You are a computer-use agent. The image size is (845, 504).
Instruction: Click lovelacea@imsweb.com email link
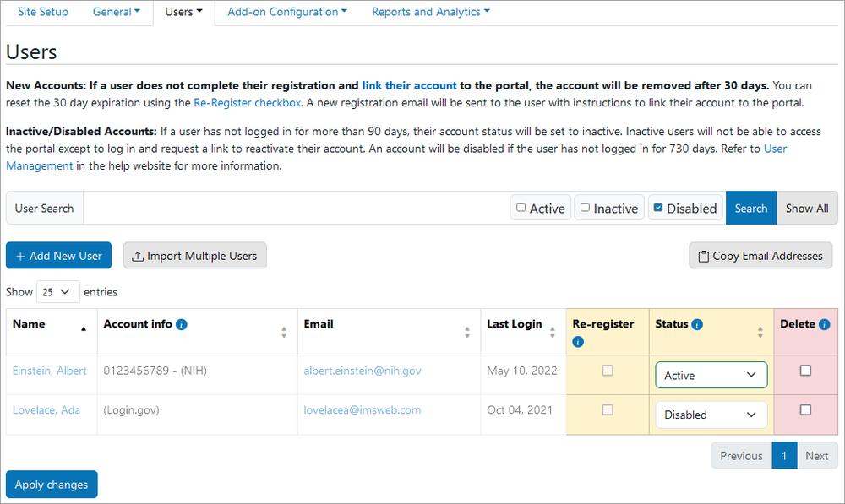click(363, 409)
